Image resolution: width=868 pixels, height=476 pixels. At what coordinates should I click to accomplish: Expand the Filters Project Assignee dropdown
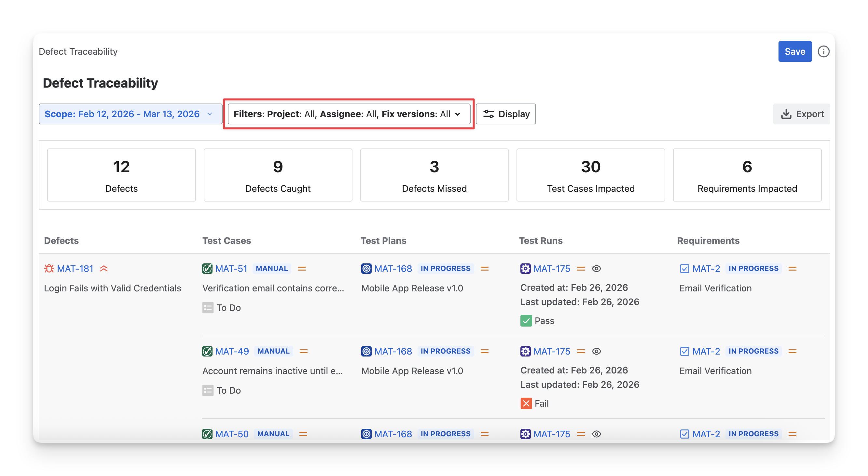(349, 114)
